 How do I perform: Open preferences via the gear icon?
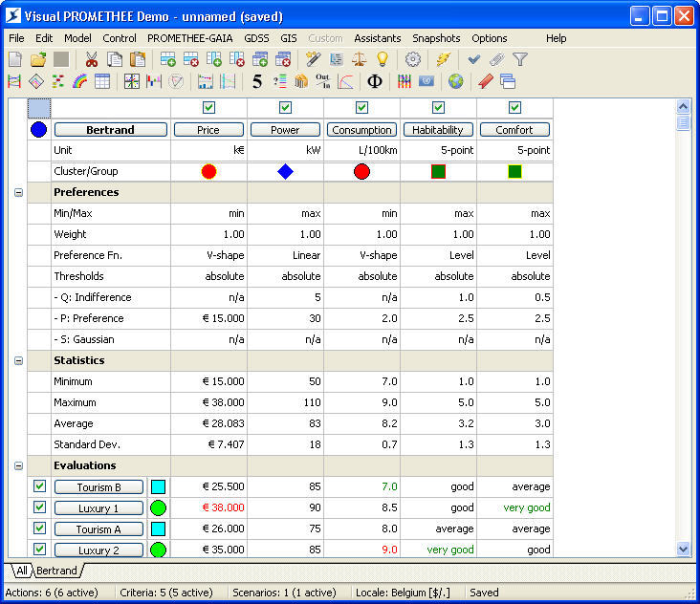coord(413,59)
